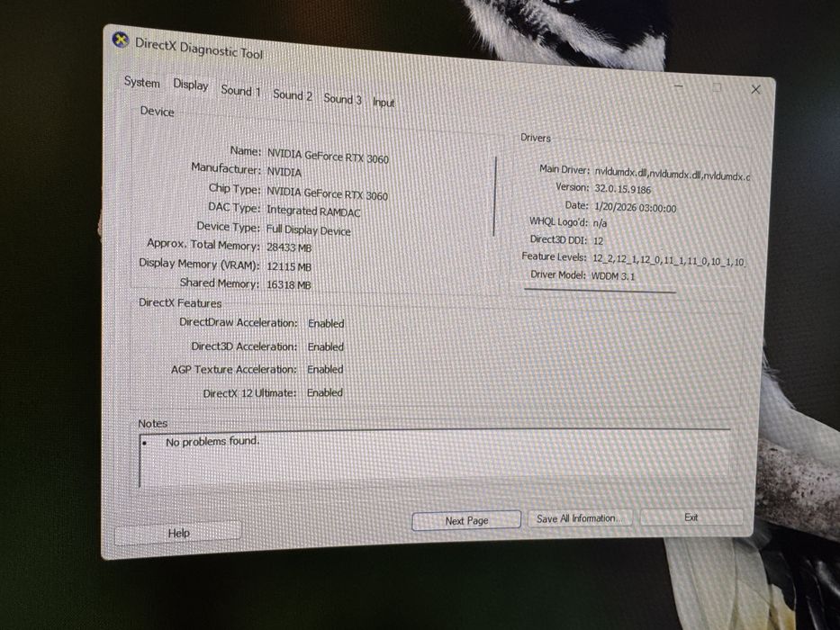Minimize the DirectX Diagnostic Tool window

coord(679,85)
